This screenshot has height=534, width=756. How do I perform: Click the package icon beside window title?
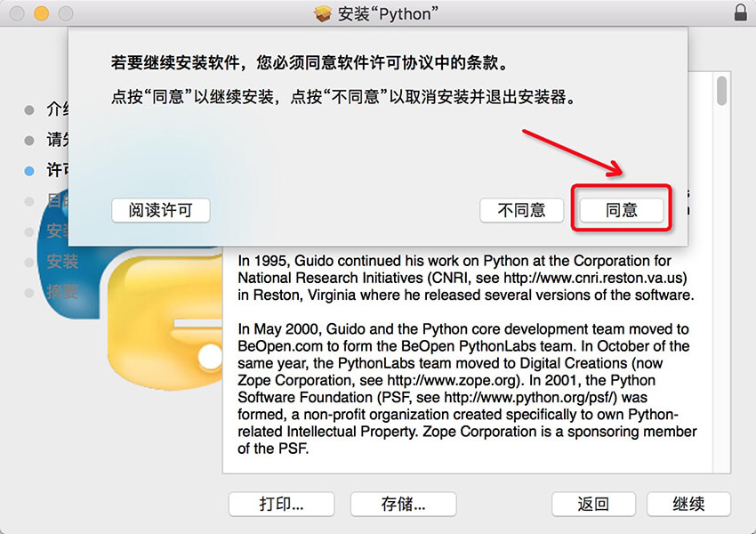(x=323, y=13)
